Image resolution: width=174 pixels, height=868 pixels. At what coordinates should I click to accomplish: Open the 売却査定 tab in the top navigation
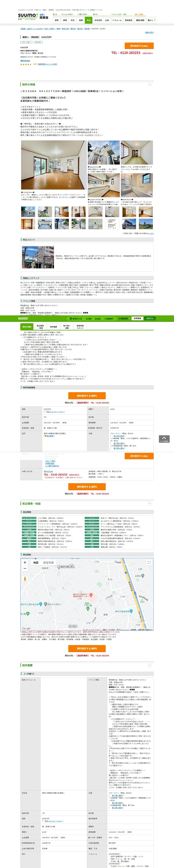(x=128, y=20)
